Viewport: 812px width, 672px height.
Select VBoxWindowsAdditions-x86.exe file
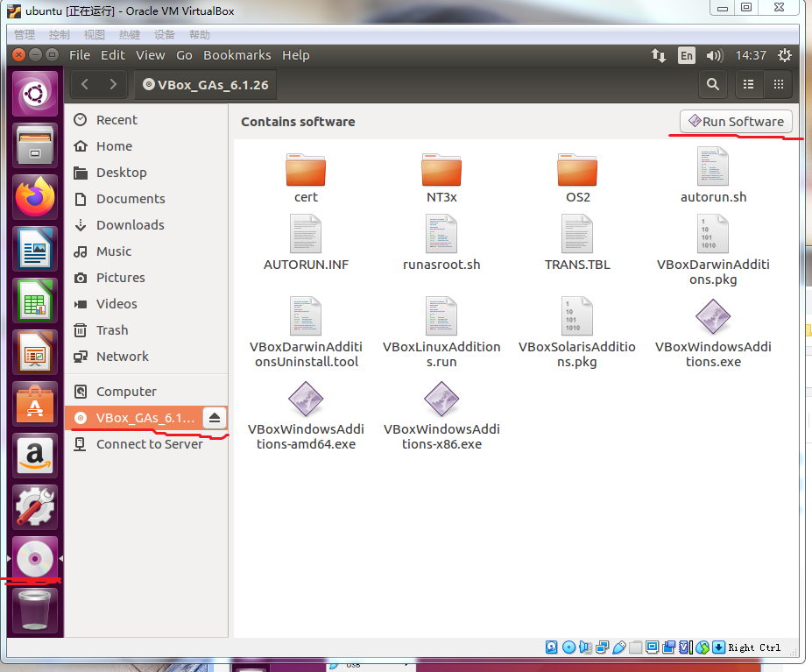click(441, 415)
